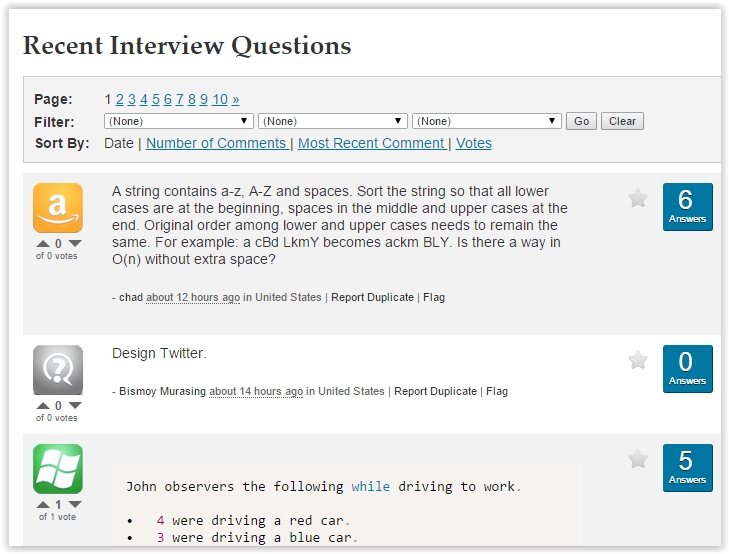Expand the second filter dropdown

pos(333,121)
